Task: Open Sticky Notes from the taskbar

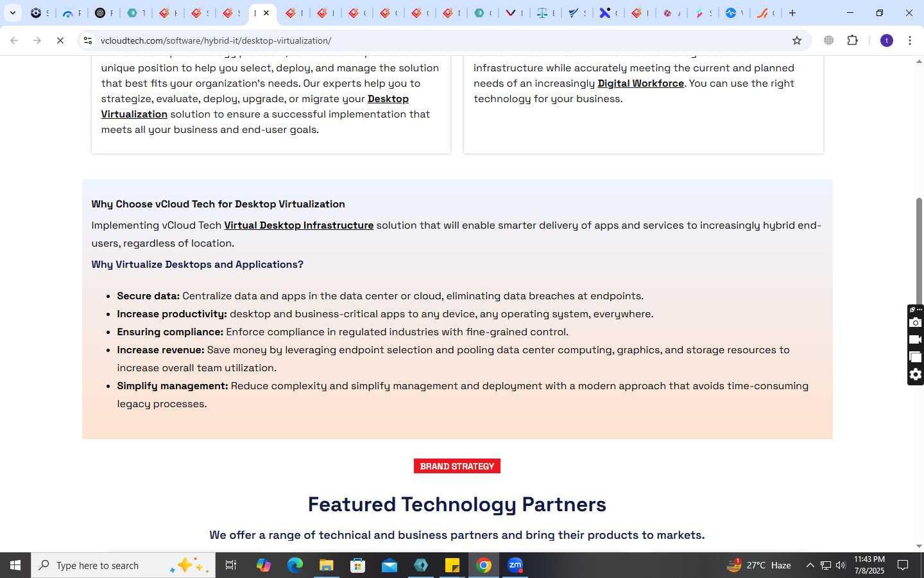Action: point(452,565)
